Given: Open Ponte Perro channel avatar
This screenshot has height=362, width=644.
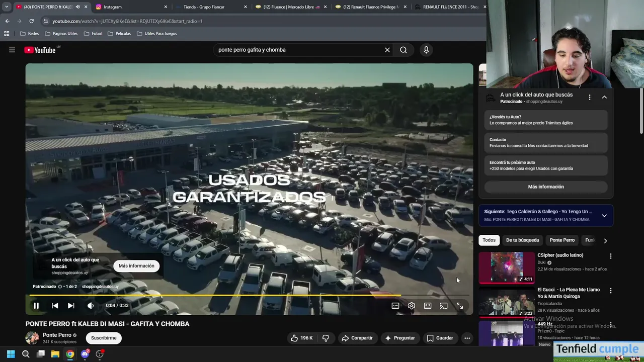Looking at the screenshot, I should pyautogui.click(x=32, y=338).
